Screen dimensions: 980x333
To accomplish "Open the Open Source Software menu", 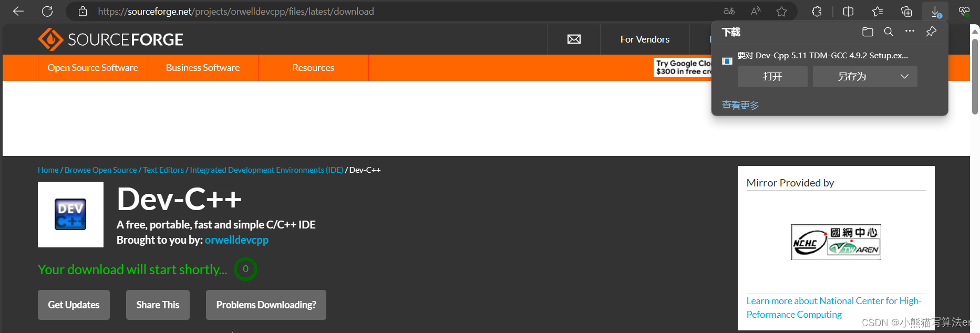I will tap(93, 68).
